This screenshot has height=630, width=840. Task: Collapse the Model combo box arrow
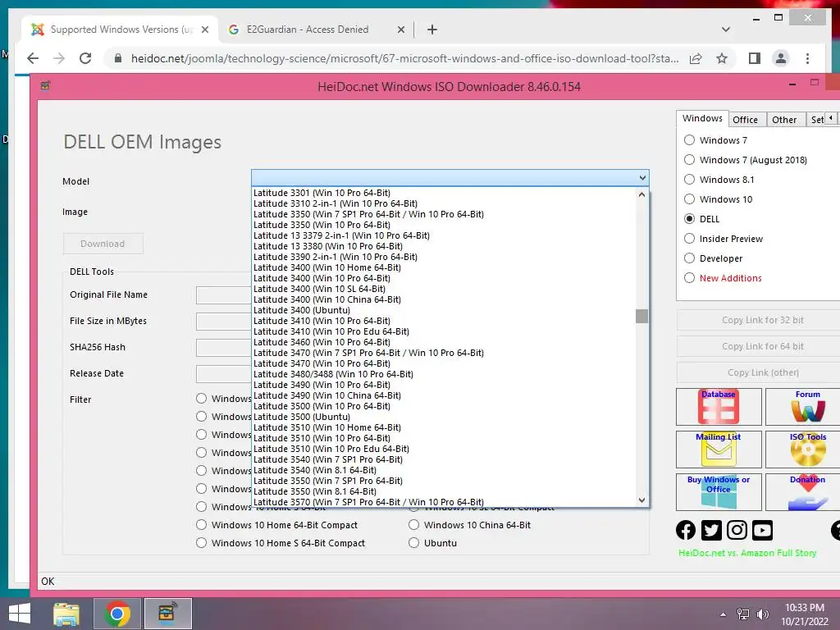642,178
